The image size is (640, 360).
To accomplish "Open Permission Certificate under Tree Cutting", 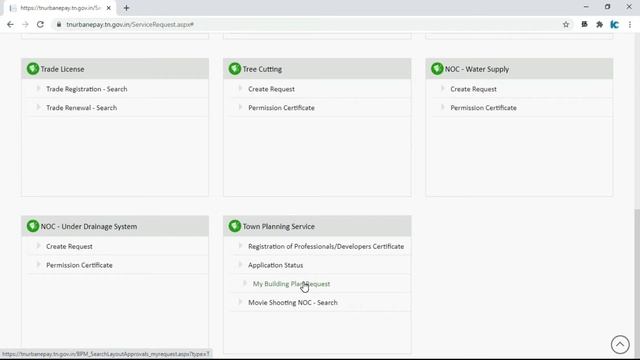I will 281,108.
